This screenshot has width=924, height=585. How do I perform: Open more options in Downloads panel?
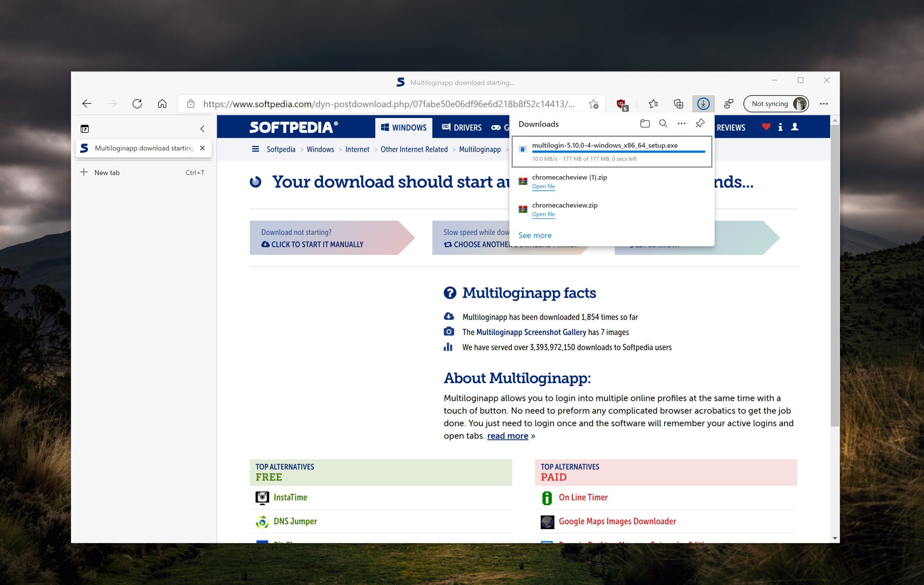(x=681, y=123)
